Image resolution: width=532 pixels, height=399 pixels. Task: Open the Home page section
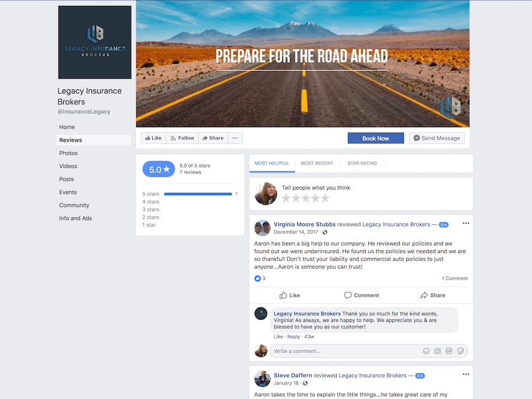[67, 127]
